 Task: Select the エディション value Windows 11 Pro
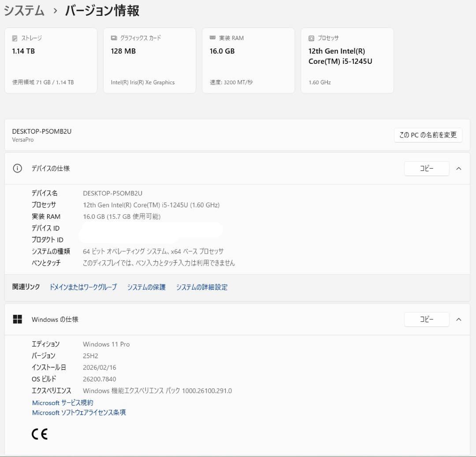click(x=106, y=344)
